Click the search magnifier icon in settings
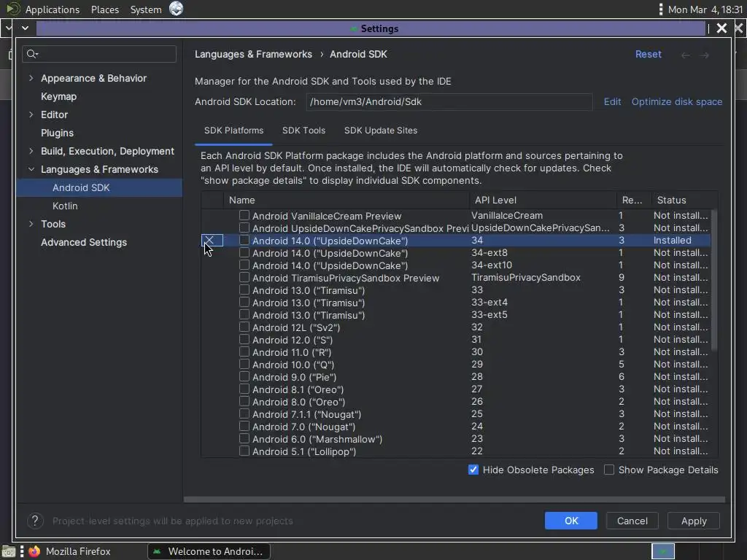 point(32,54)
